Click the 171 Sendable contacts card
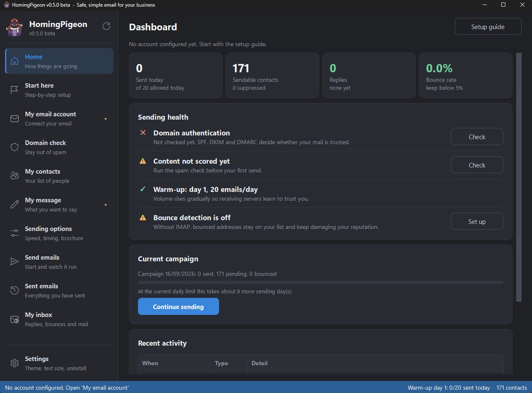The image size is (532, 393). [x=272, y=76]
